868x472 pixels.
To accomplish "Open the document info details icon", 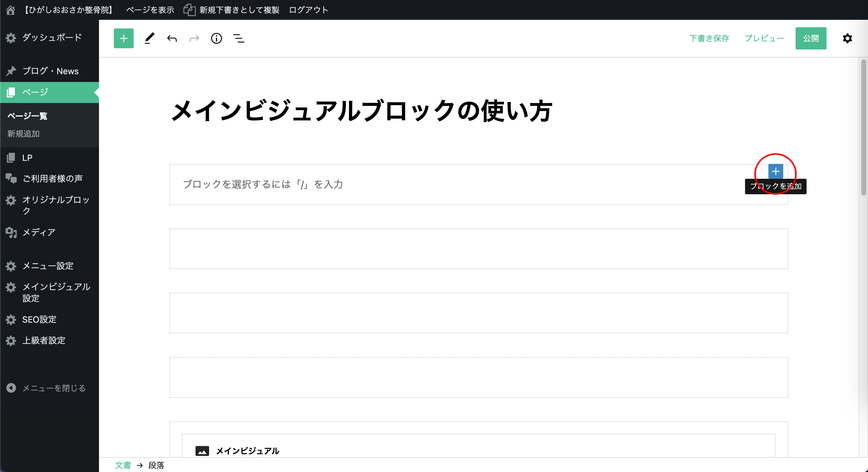I will (216, 38).
